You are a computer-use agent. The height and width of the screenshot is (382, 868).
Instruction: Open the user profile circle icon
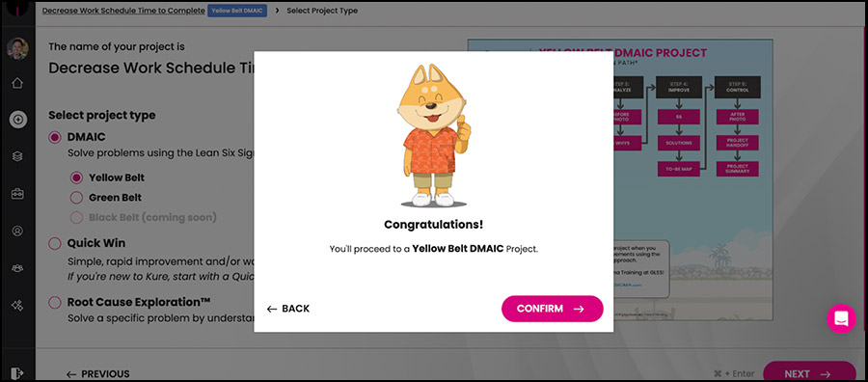pyautogui.click(x=17, y=231)
